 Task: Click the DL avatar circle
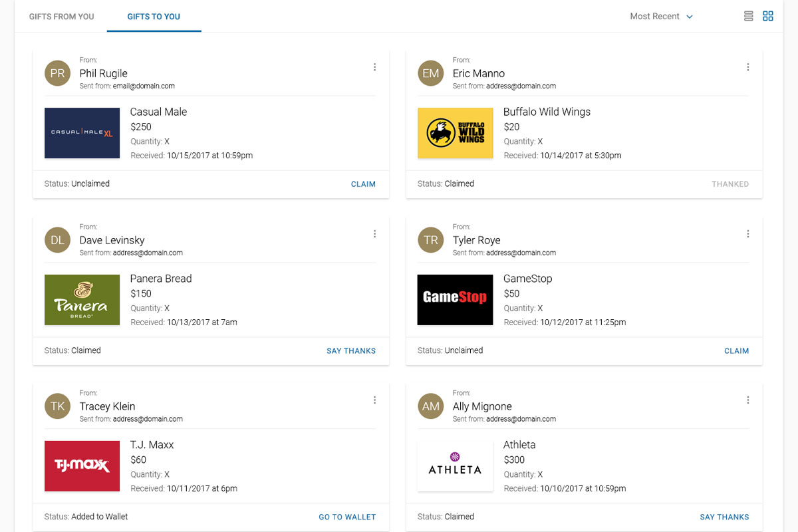pyautogui.click(x=58, y=239)
